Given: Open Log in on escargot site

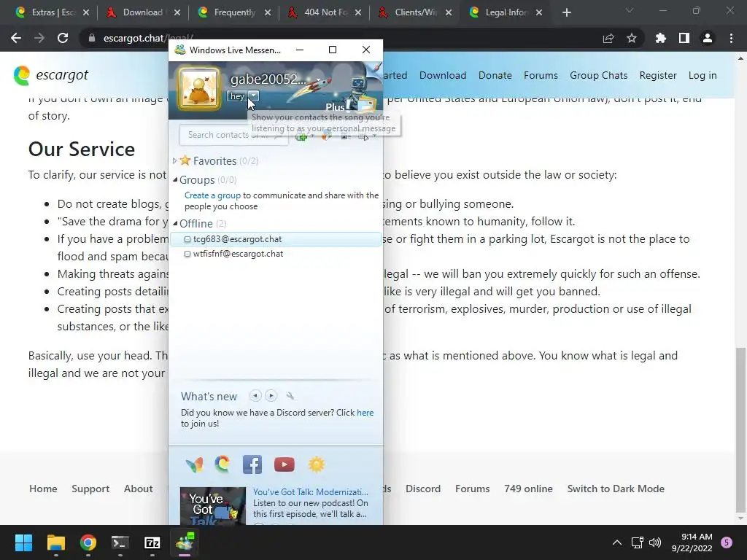Looking at the screenshot, I should pyautogui.click(x=703, y=75).
